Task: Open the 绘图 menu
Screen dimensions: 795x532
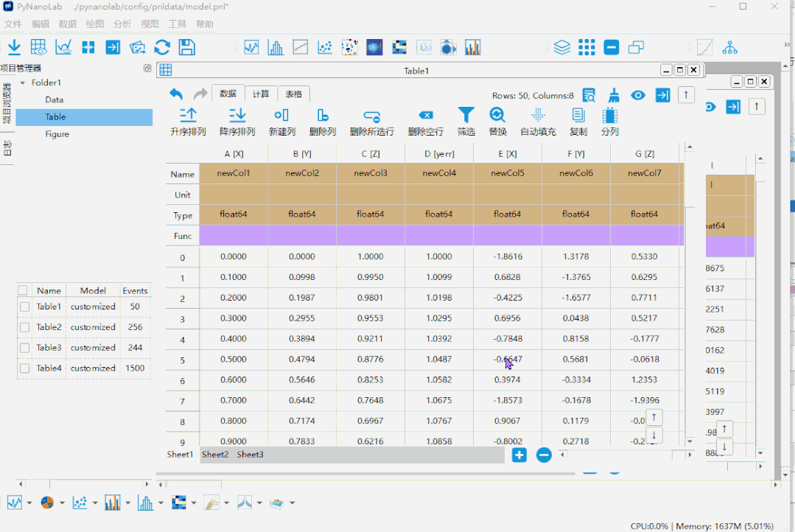Action: (95, 24)
